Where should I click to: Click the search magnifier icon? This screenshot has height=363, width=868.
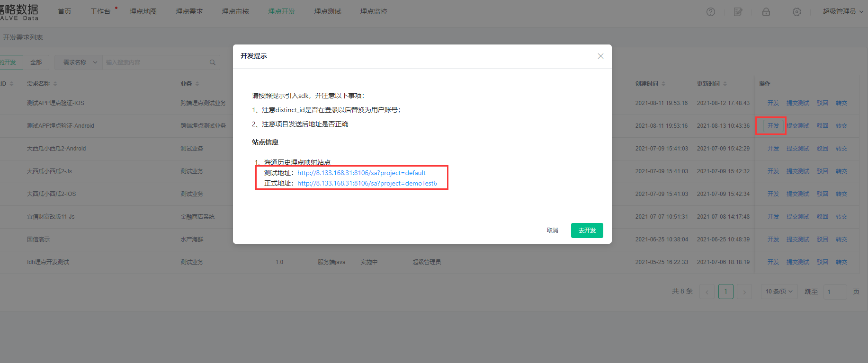[x=213, y=62]
